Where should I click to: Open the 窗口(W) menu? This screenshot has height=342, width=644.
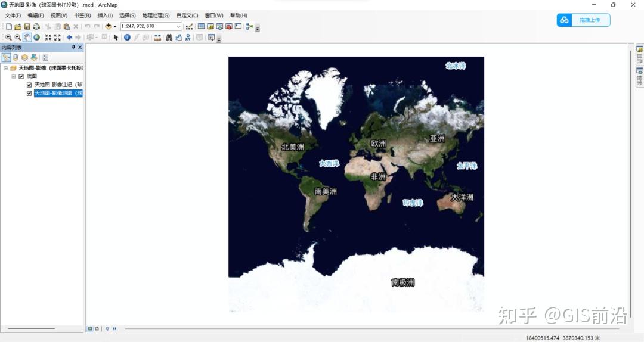point(214,15)
